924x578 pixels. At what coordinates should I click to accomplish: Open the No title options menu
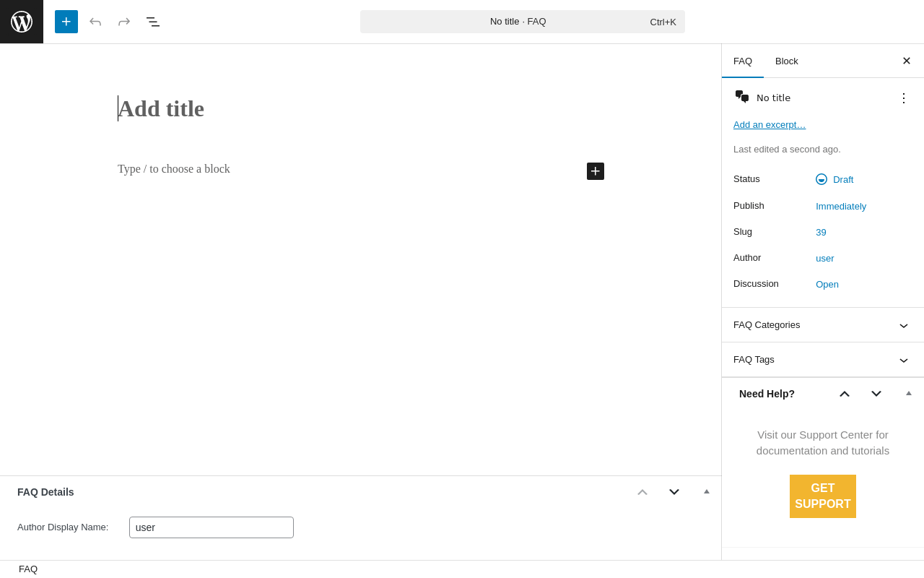tap(904, 98)
